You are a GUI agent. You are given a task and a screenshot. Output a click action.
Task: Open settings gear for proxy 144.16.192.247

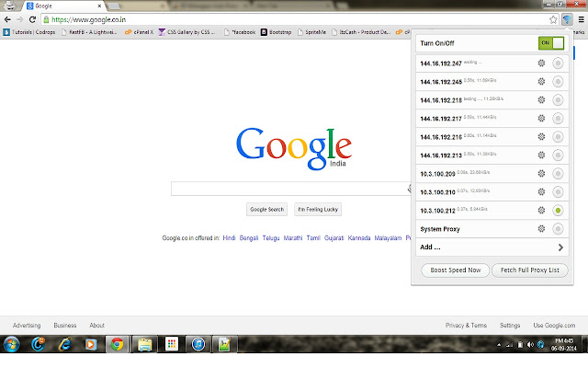point(541,63)
